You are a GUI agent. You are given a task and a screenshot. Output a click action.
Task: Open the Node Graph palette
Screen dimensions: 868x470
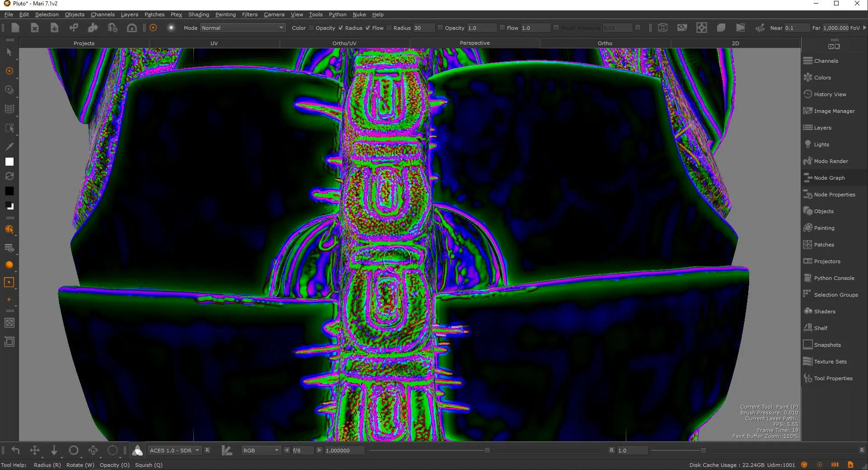point(829,178)
